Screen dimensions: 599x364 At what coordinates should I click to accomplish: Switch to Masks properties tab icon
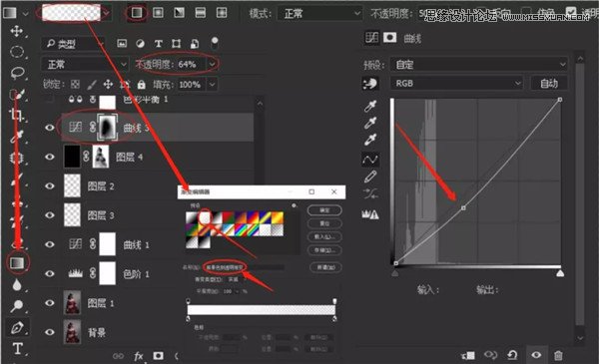click(389, 37)
